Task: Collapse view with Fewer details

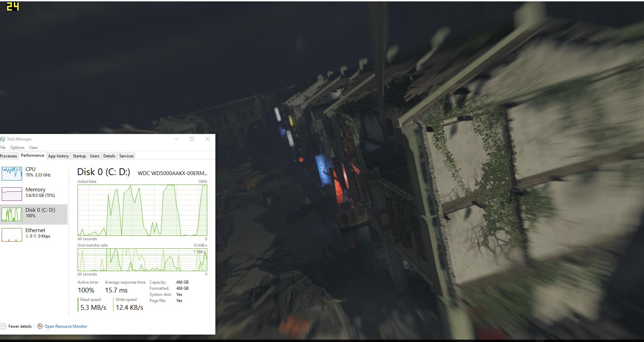Action: point(20,326)
